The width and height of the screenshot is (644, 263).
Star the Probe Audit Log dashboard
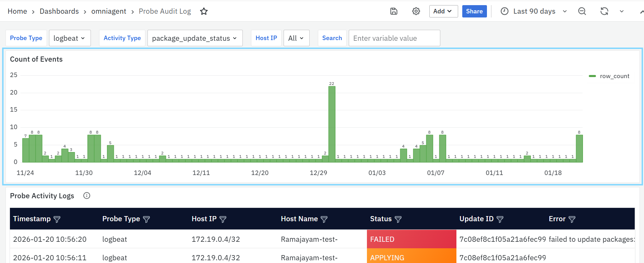point(204,11)
